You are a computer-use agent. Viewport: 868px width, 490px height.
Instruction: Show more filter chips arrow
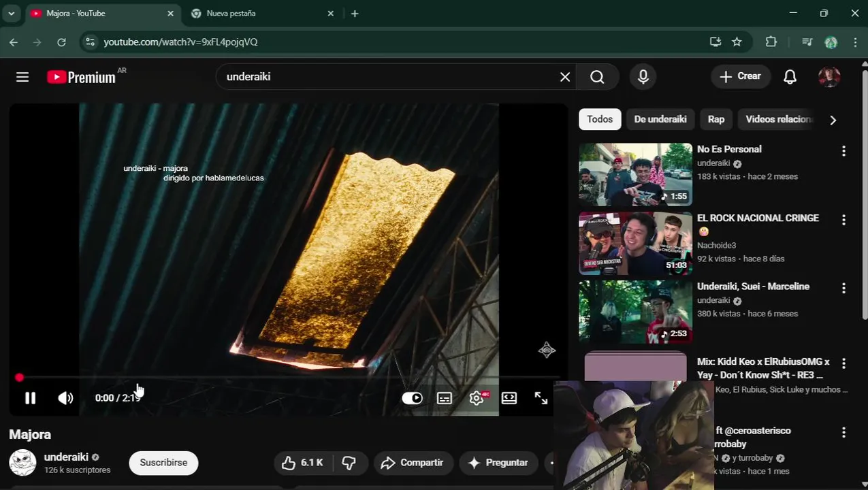[x=833, y=120]
